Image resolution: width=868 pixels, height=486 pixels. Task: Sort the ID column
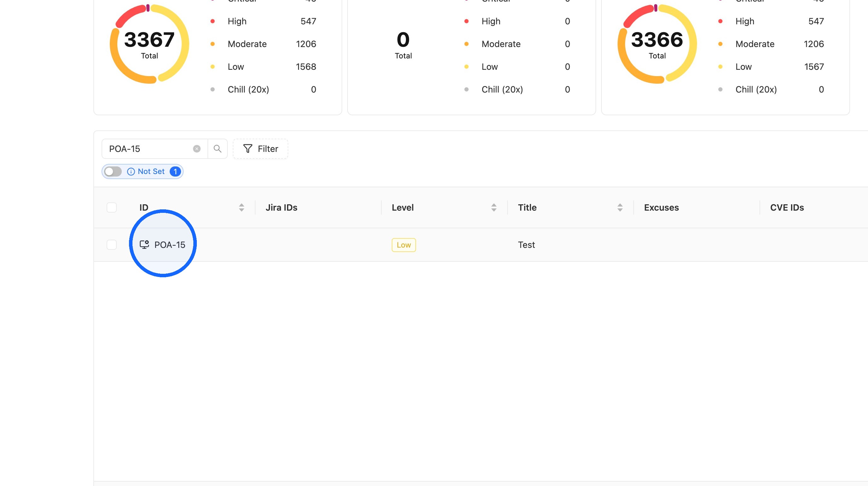(241, 207)
